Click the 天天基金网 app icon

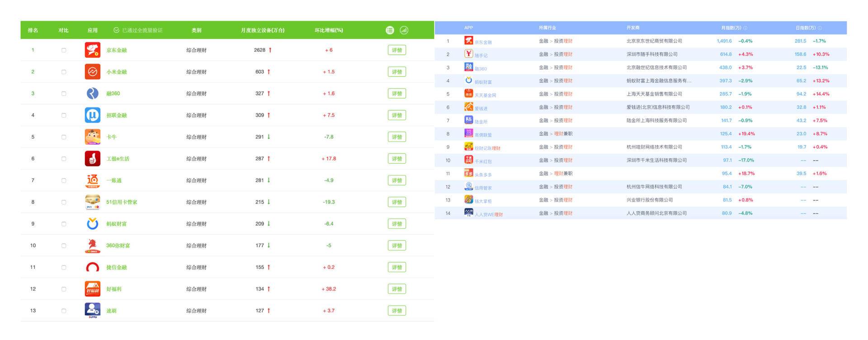[x=469, y=94]
